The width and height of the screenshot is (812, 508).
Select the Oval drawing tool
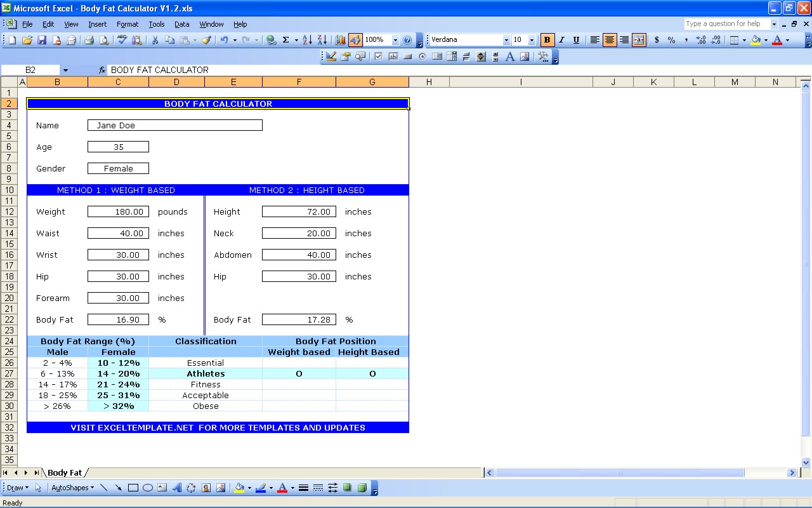(x=148, y=488)
